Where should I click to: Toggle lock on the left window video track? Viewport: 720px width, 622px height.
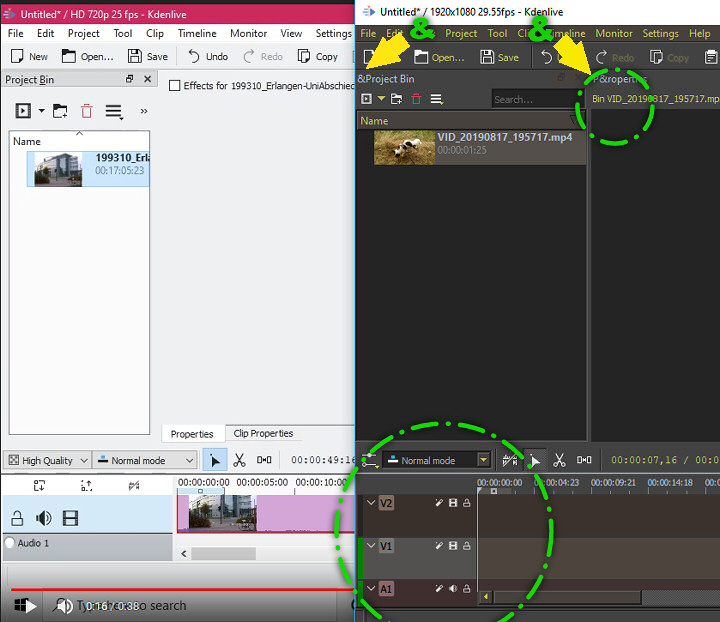pos(17,518)
